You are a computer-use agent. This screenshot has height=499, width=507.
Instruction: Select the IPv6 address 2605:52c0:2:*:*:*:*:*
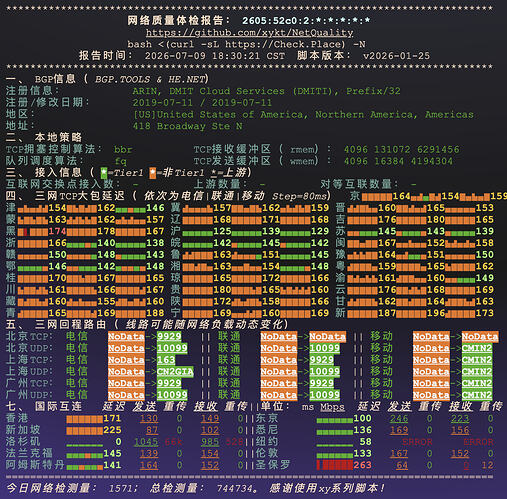(x=306, y=21)
